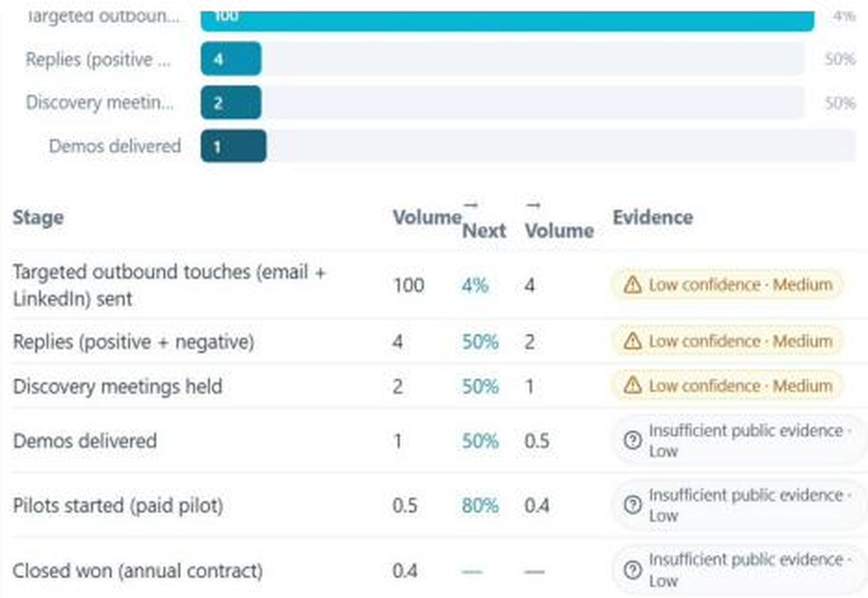
Task: Click the question mark icon in Closed won row
Action: 632,570
